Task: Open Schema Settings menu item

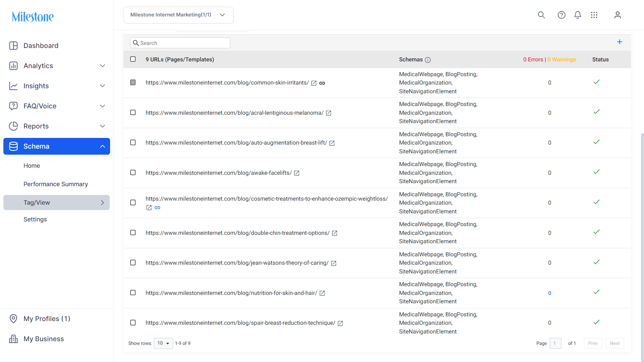Action: click(35, 219)
